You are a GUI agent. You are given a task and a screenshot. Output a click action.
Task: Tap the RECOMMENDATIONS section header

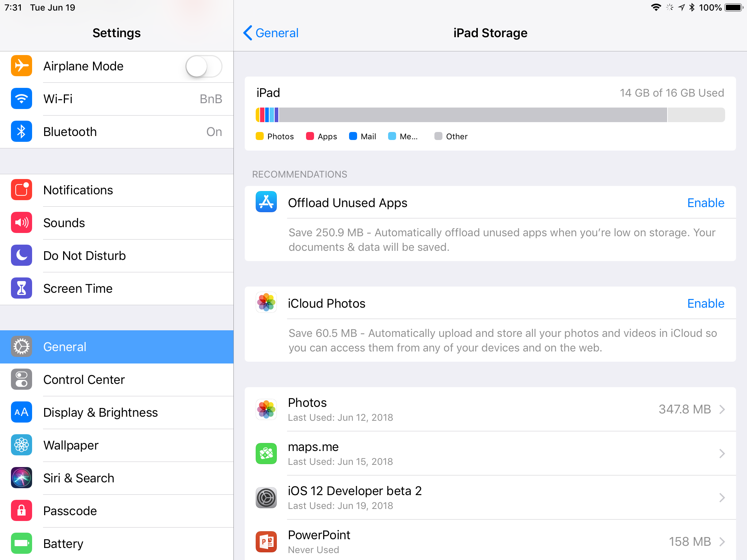click(299, 174)
